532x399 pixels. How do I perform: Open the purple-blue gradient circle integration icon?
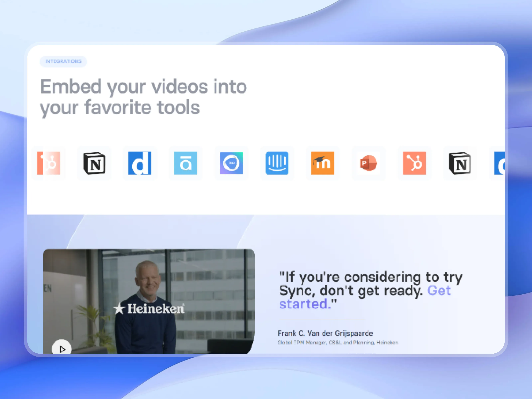pyautogui.click(x=231, y=163)
